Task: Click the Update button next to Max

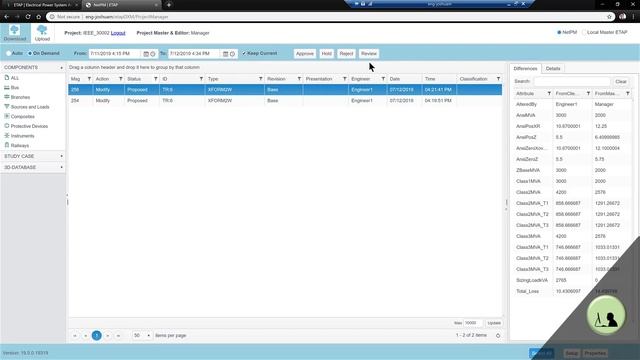Action: point(494,323)
